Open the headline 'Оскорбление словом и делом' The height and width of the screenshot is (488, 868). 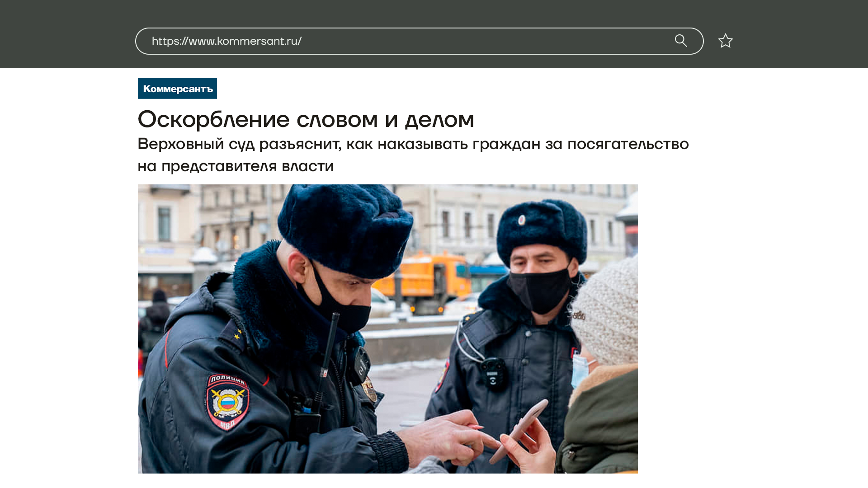tap(306, 119)
